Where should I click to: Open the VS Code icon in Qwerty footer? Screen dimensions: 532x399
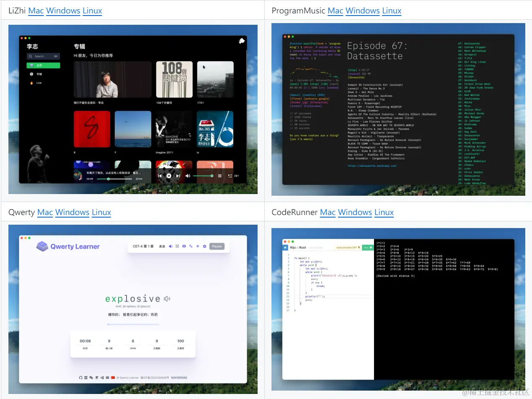(x=102, y=378)
